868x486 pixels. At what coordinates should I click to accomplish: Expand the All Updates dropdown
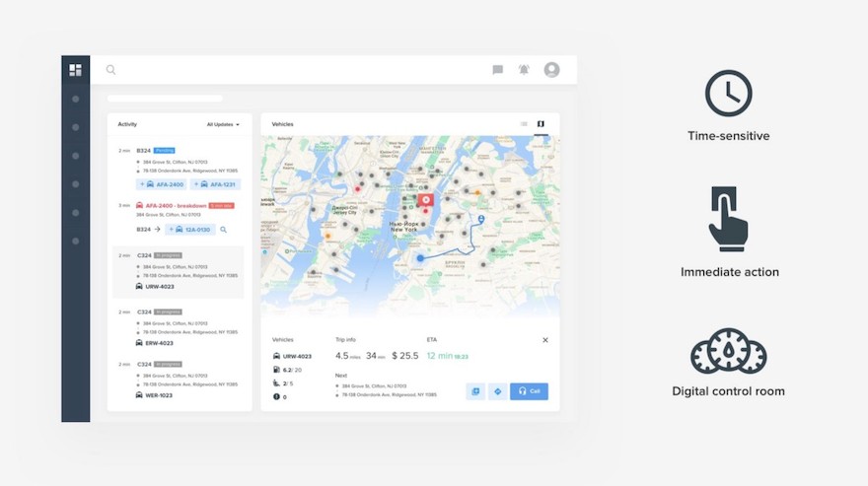(223, 124)
